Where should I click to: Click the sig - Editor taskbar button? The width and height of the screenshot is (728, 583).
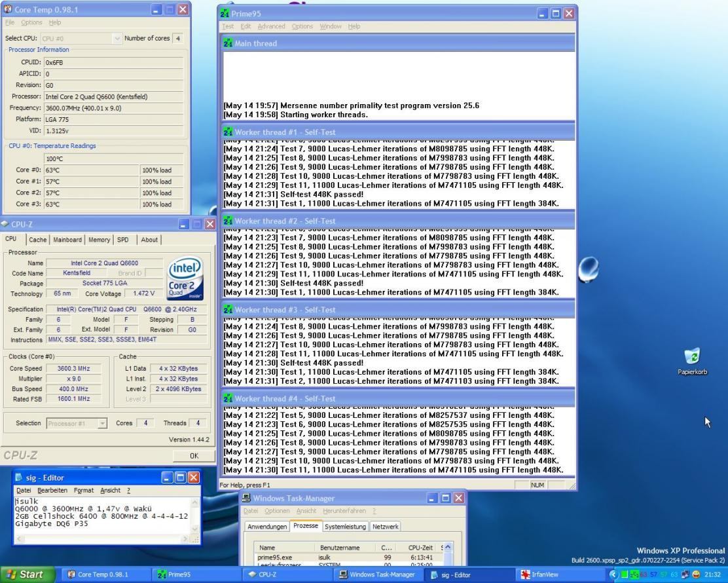pyautogui.click(x=469, y=574)
